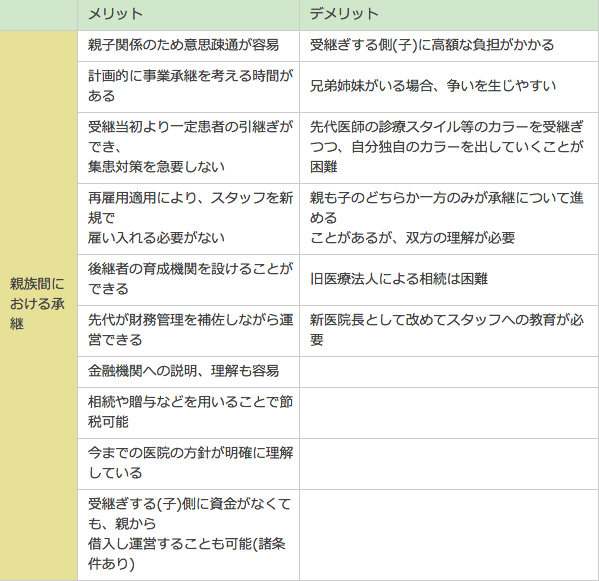Image resolution: width=599 pixels, height=581 pixels.
Task: Click cell 旧医療法人による相続は困難
Action: [x=449, y=280]
